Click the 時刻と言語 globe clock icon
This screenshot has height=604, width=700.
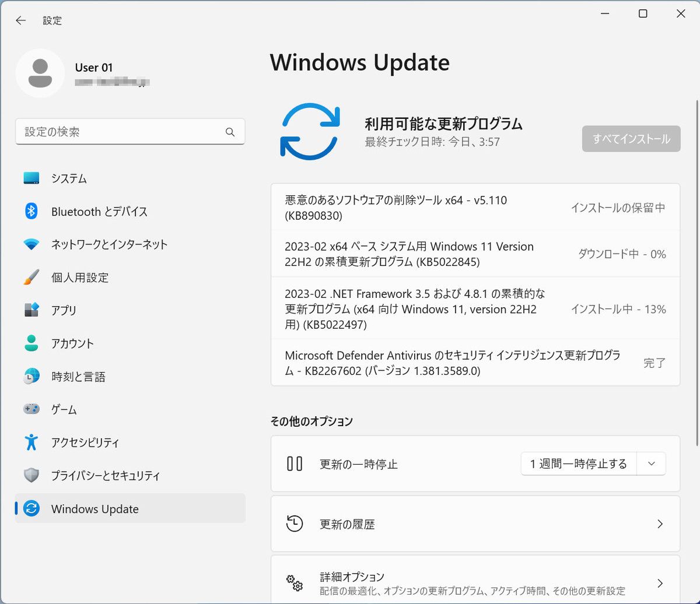point(32,377)
